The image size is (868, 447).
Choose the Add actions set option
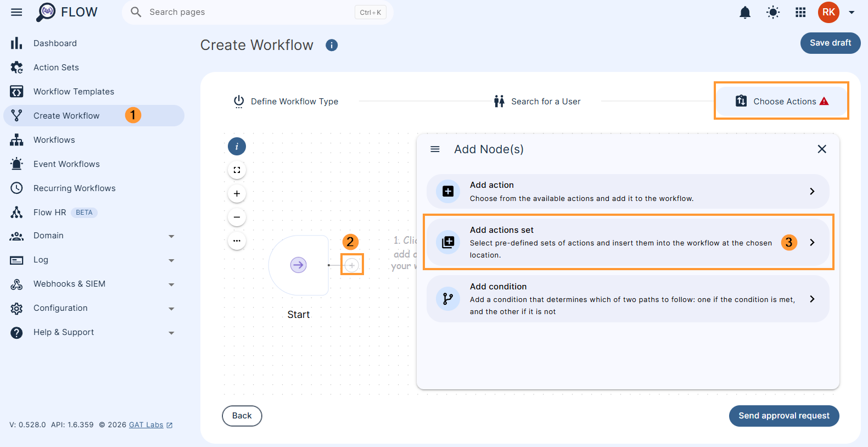[628, 242]
